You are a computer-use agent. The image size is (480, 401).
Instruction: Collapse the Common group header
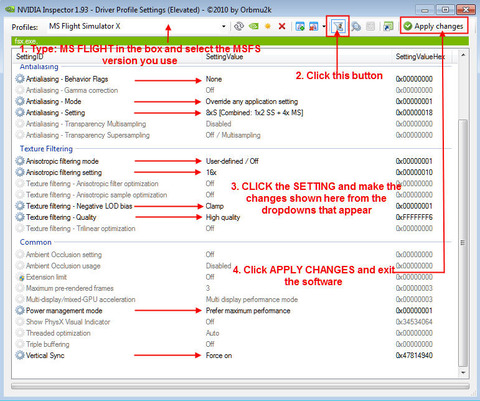(x=35, y=242)
